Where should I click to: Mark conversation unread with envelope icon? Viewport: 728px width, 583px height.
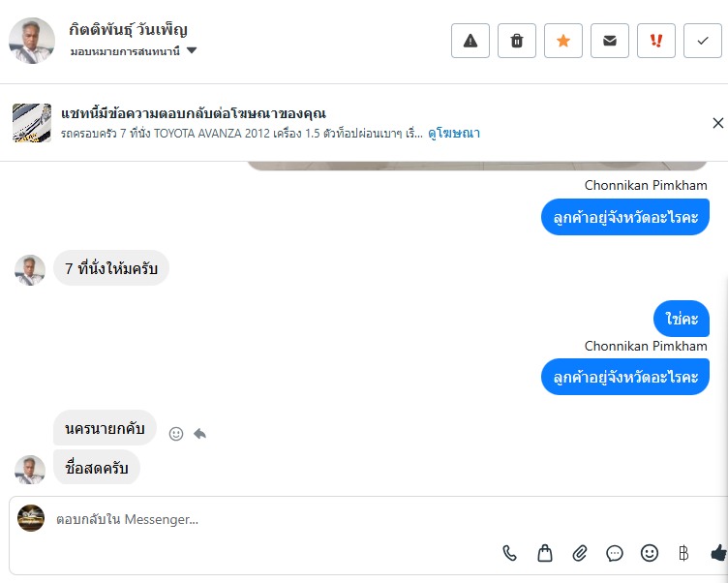coord(610,41)
